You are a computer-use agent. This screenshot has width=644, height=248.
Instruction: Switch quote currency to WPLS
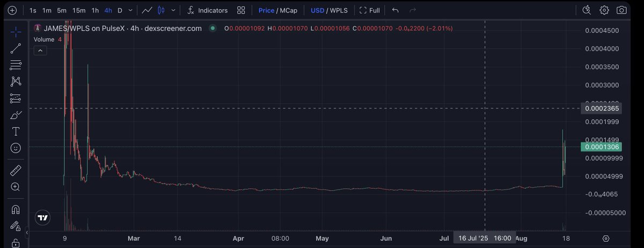(339, 10)
